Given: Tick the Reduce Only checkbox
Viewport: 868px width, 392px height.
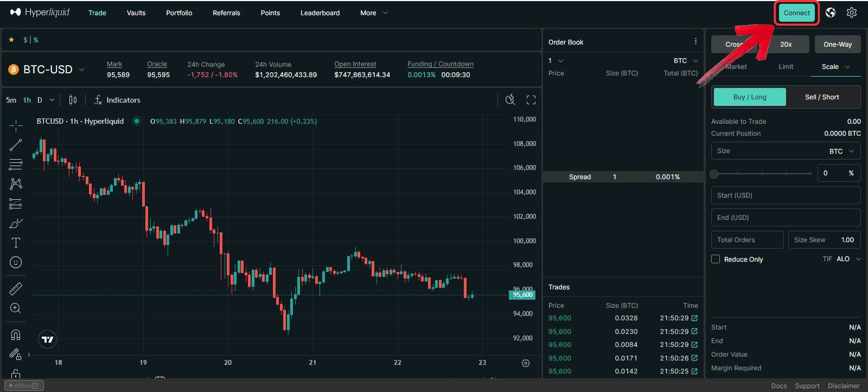Looking at the screenshot, I should (x=716, y=259).
